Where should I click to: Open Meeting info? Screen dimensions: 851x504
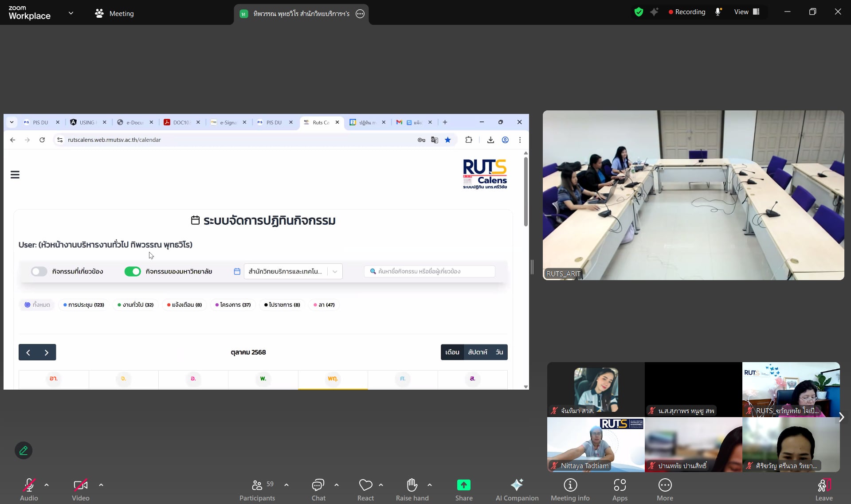coord(570,485)
